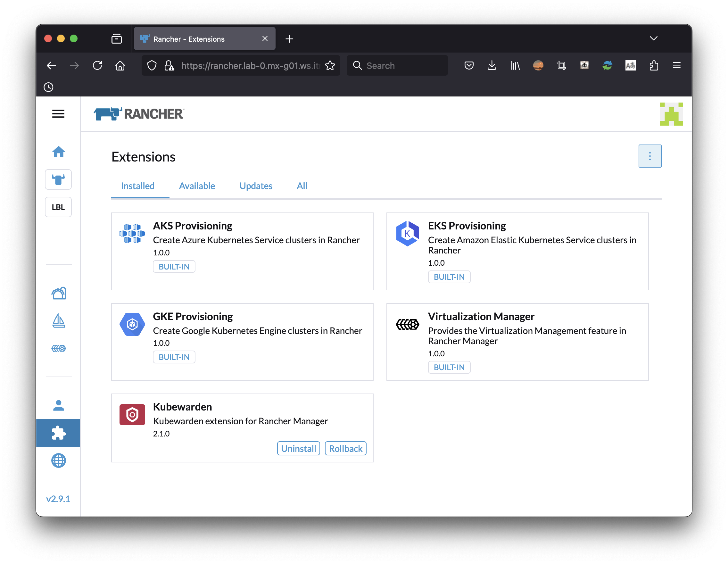This screenshot has width=728, height=564.
Task: Bookmark this page with star icon
Action: coord(330,66)
